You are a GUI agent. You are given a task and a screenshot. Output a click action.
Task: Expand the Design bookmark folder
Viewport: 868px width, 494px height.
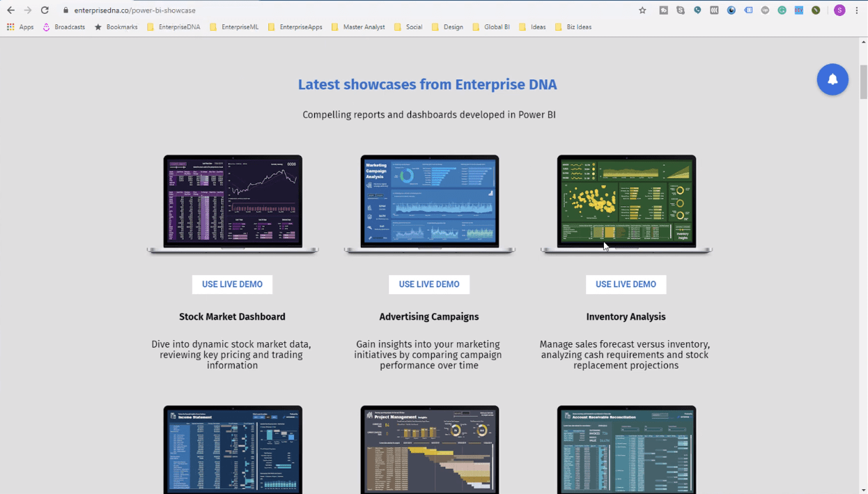click(x=447, y=27)
